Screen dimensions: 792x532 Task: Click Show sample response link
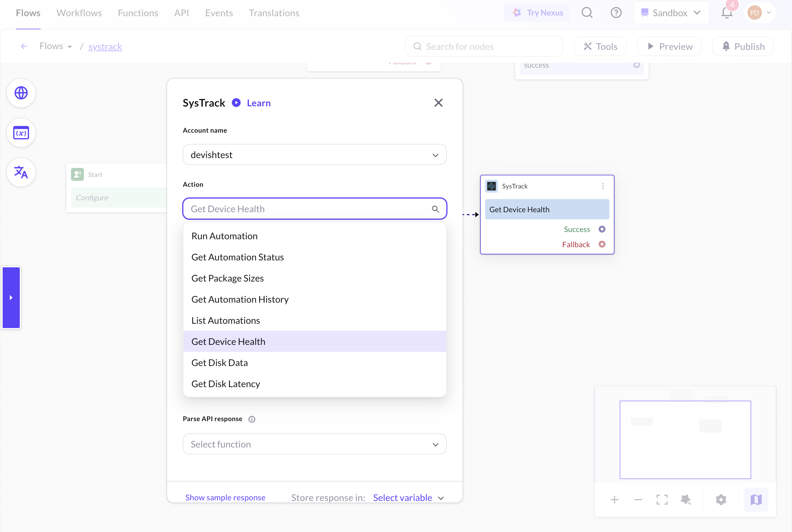point(225,497)
